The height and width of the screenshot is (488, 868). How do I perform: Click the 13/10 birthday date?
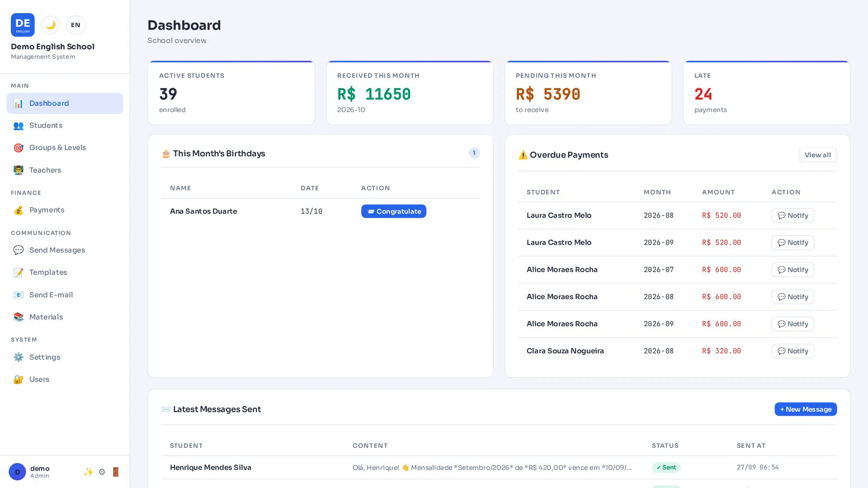311,211
